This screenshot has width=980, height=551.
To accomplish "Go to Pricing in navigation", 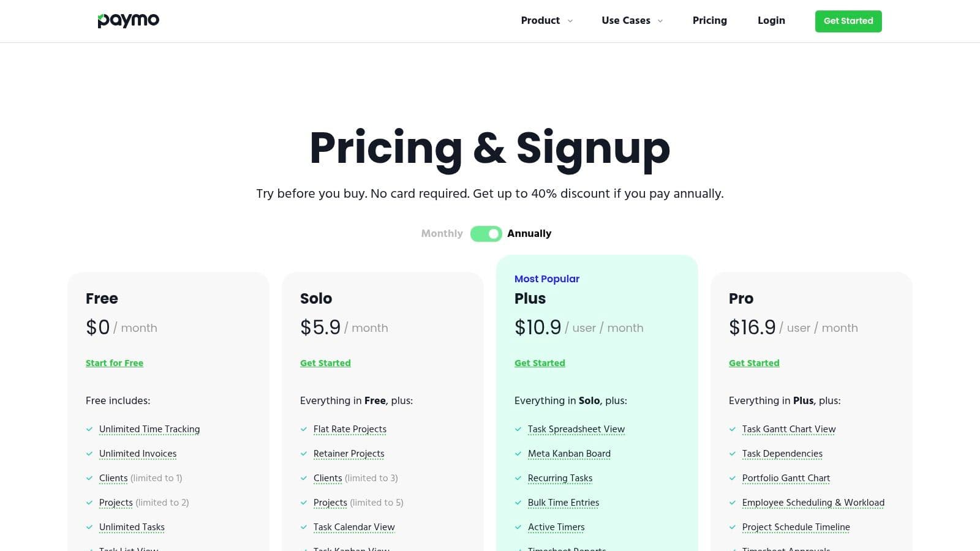I will coord(709,21).
